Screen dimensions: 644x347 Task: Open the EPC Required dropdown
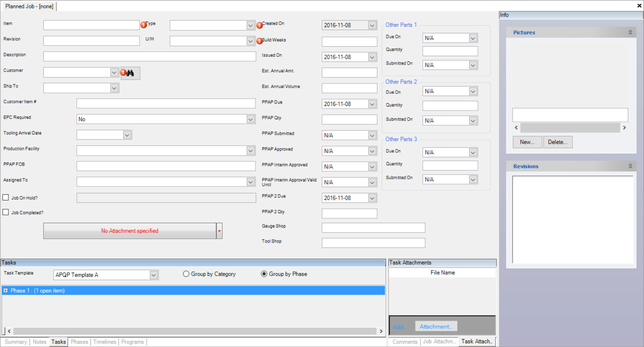pyautogui.click(x=251, y=119)
